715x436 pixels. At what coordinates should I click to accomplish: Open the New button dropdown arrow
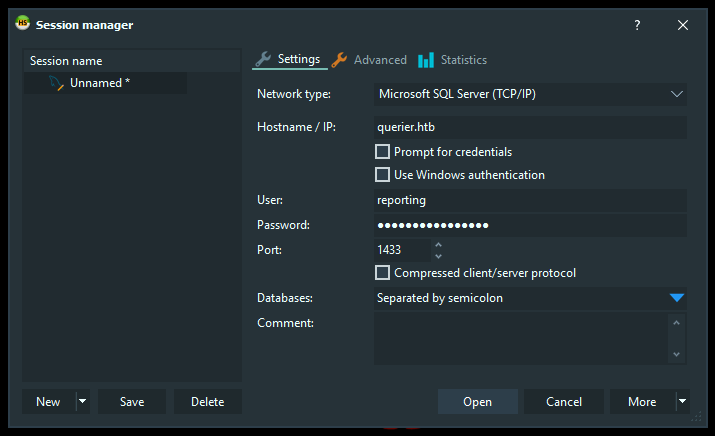(82, 402)
